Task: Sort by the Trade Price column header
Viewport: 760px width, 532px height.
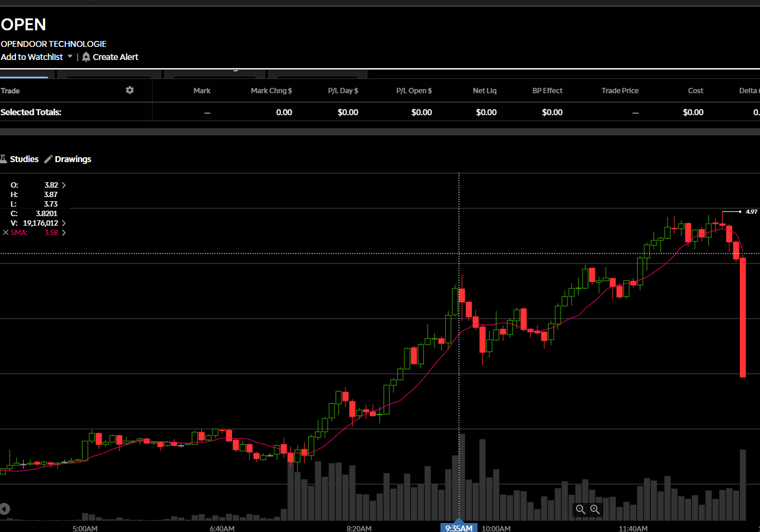Action: point(620,91)
